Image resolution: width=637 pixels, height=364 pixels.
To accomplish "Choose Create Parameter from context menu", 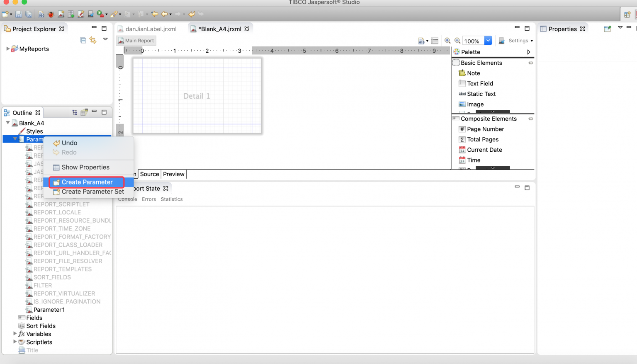I will 87,182.
